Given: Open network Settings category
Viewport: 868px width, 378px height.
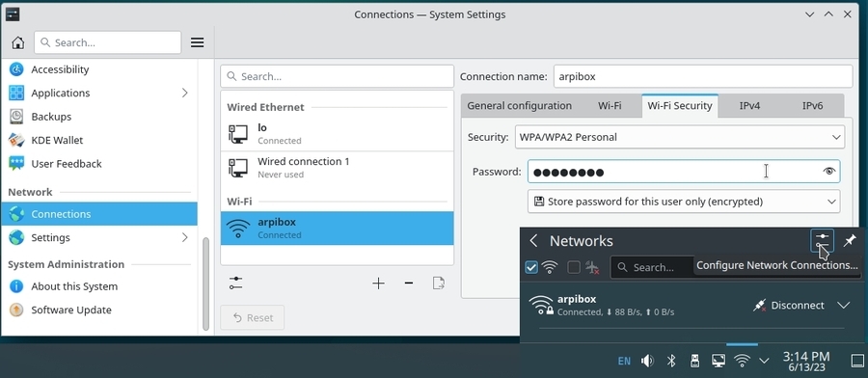Looking at the screenshot, I should pyautogui.click(x=99, y=237).
